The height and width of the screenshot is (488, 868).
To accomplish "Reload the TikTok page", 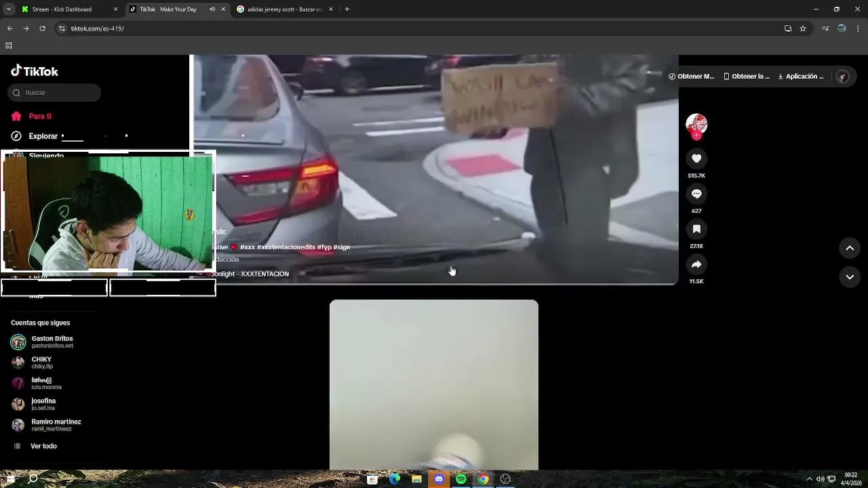I will click(x=42, y=28).
